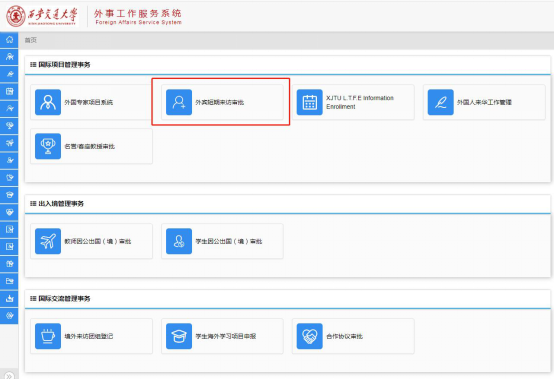Open 学生因公出国（境）审批 tile
The height and width of the screenshot is (380, 554).
pos(222,241)
